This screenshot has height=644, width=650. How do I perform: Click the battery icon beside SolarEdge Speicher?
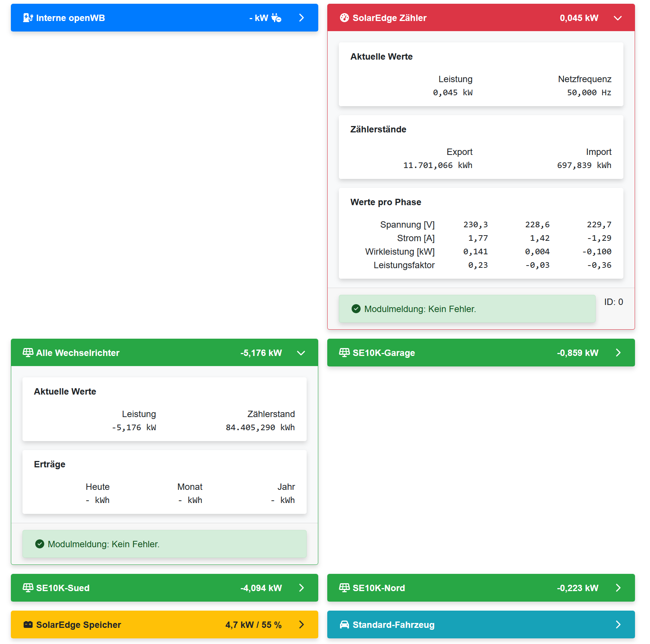click(x=28, y=624)
